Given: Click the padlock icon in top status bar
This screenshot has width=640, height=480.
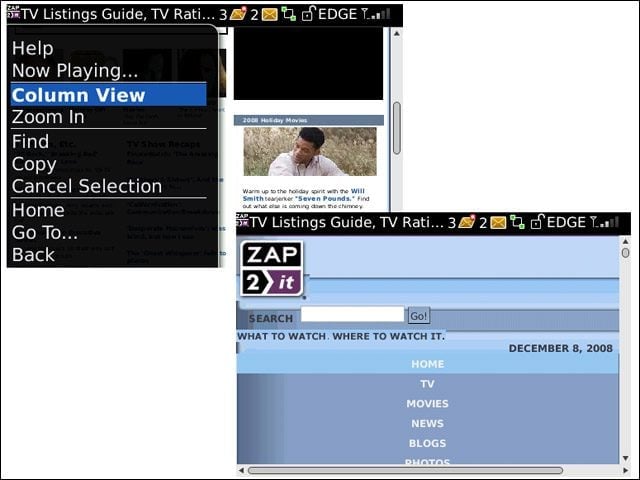Looking at the screenshot, I should (x=308, y=13).
